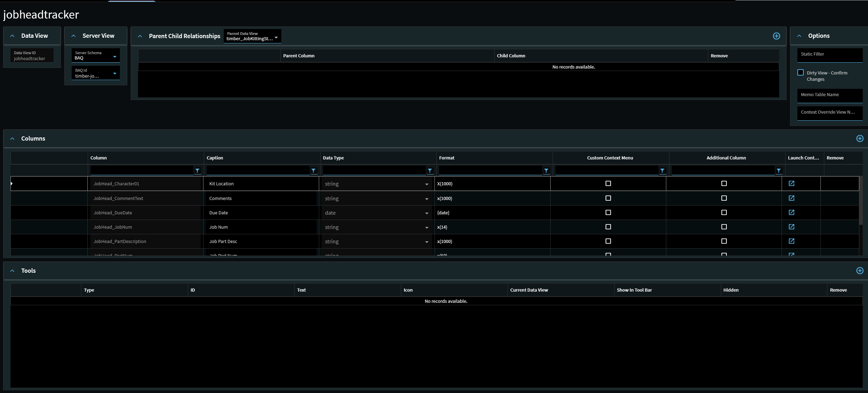Click the Format filter funnel icon
This screenshot has width=868, height=393.
[546, 171]
